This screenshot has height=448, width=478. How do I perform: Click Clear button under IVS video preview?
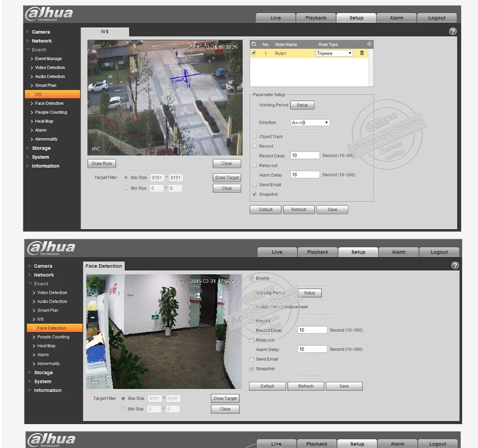pyautogui.click(x=227, y=163)
